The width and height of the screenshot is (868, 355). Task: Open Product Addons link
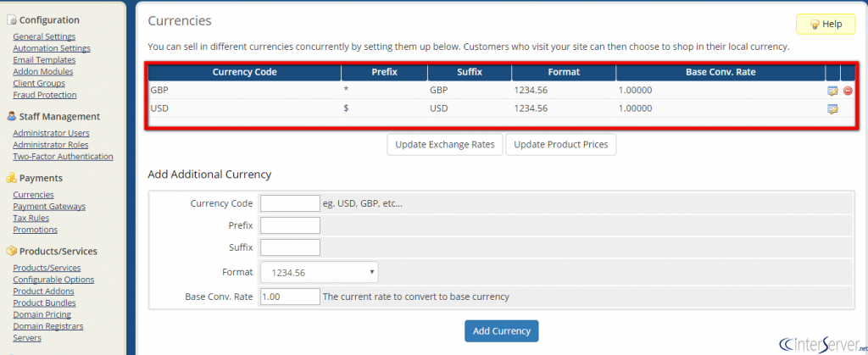(x=43, y=291)
